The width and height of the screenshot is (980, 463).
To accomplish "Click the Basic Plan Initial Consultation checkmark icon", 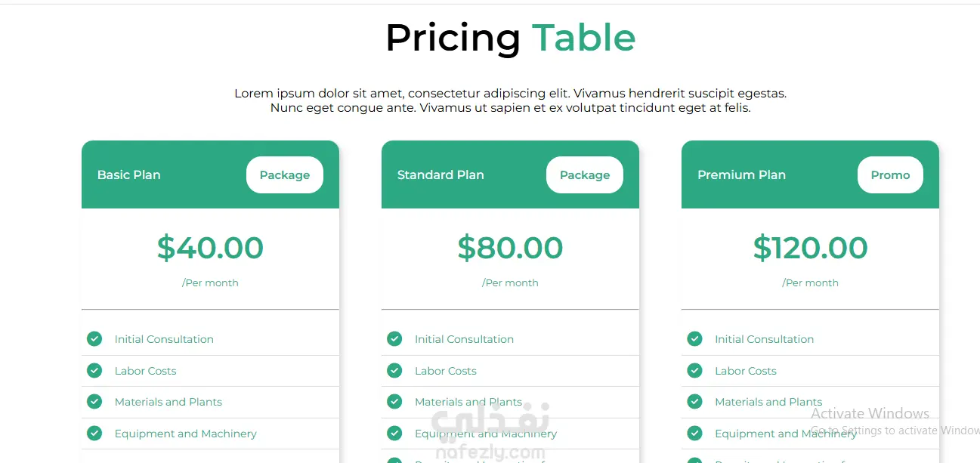I will point(94,339).
